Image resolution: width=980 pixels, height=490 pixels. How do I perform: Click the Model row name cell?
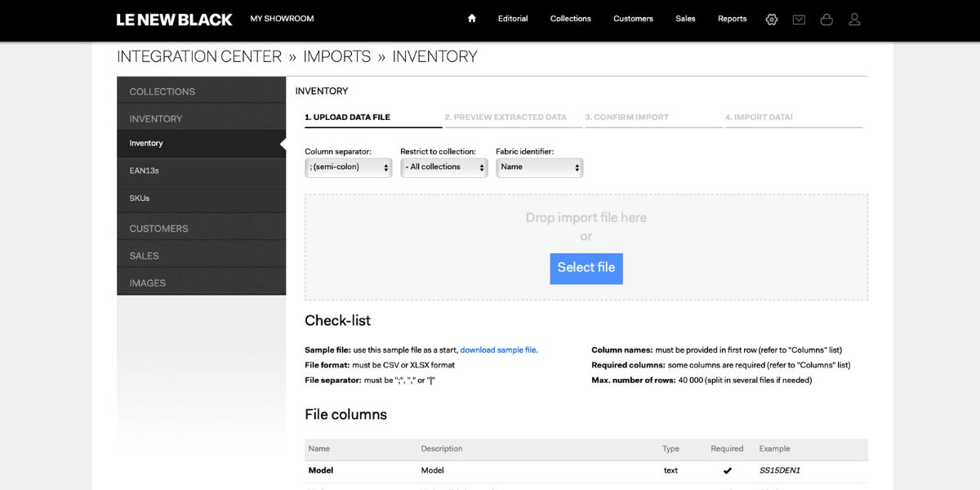[x=321, y=470]
